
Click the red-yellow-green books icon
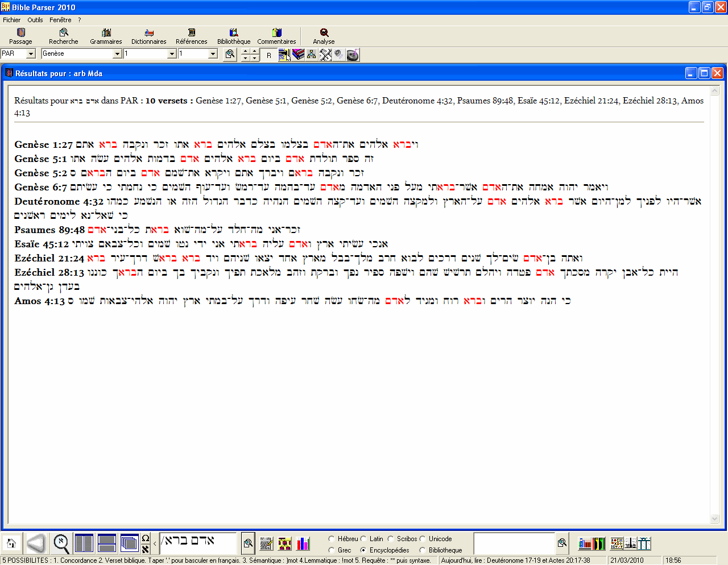[599, 543]
